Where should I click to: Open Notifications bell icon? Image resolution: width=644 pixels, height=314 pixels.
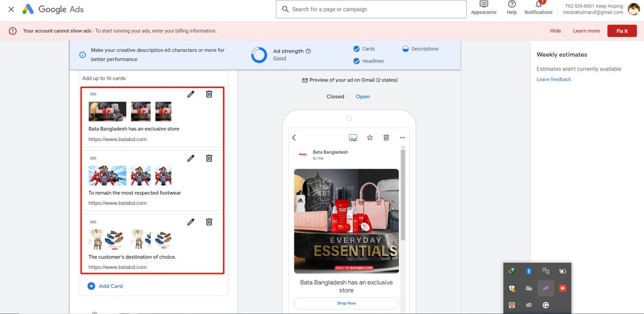(x=538, y=5)
